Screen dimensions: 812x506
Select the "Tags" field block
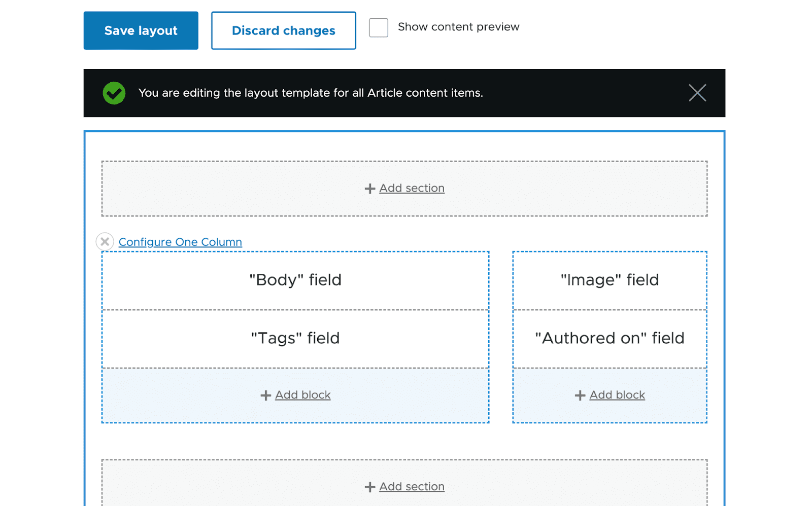[295, 338]
